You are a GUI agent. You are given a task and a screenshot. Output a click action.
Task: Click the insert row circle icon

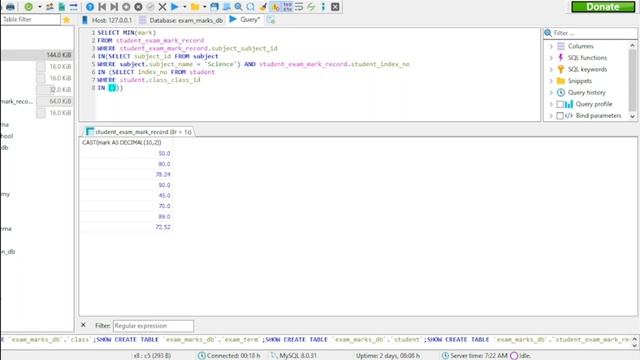126,7
